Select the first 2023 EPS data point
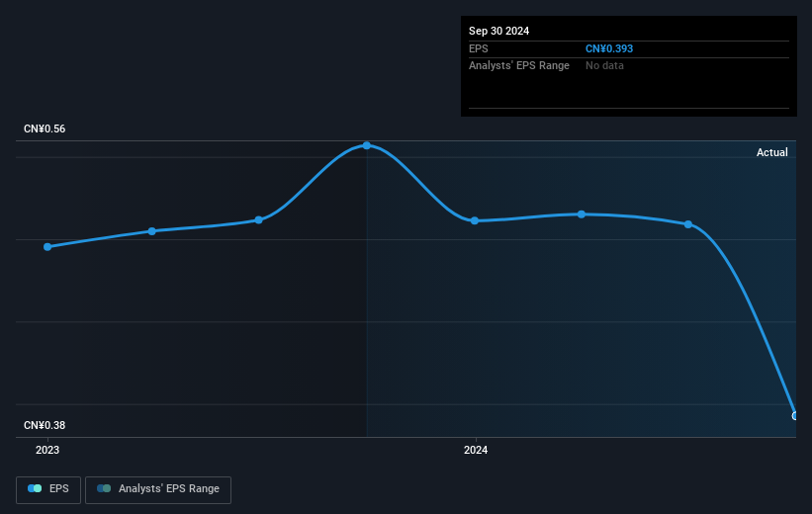 [x=47, y=247]
